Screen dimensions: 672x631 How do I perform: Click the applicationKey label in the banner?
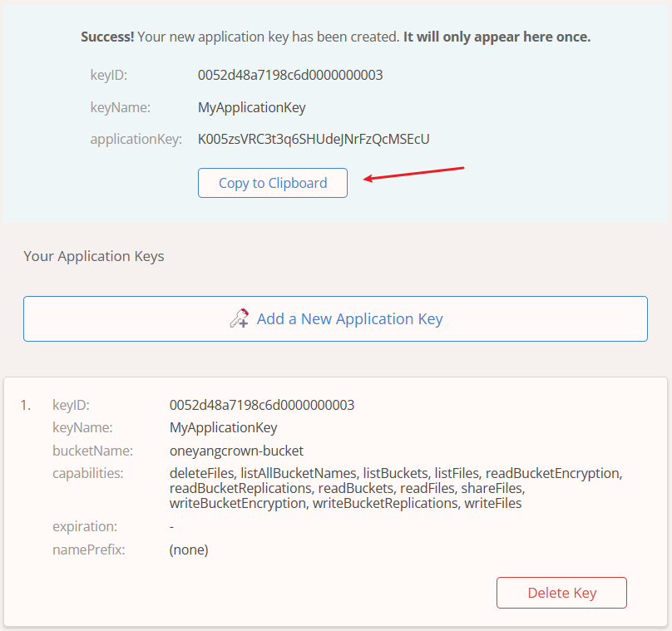pyautogui.click(x=136, y=139)
